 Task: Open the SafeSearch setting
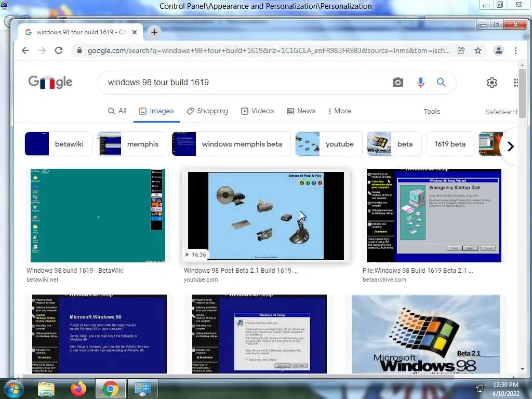[501, 112]
